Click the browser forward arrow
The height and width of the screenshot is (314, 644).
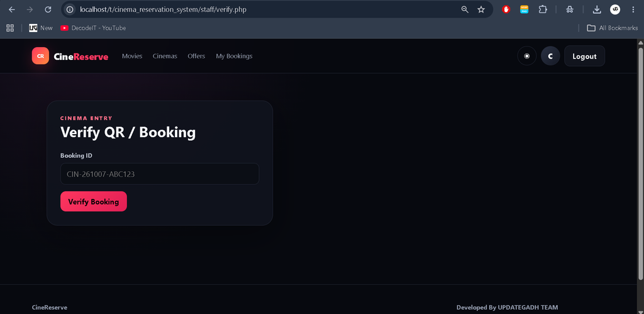30,9
